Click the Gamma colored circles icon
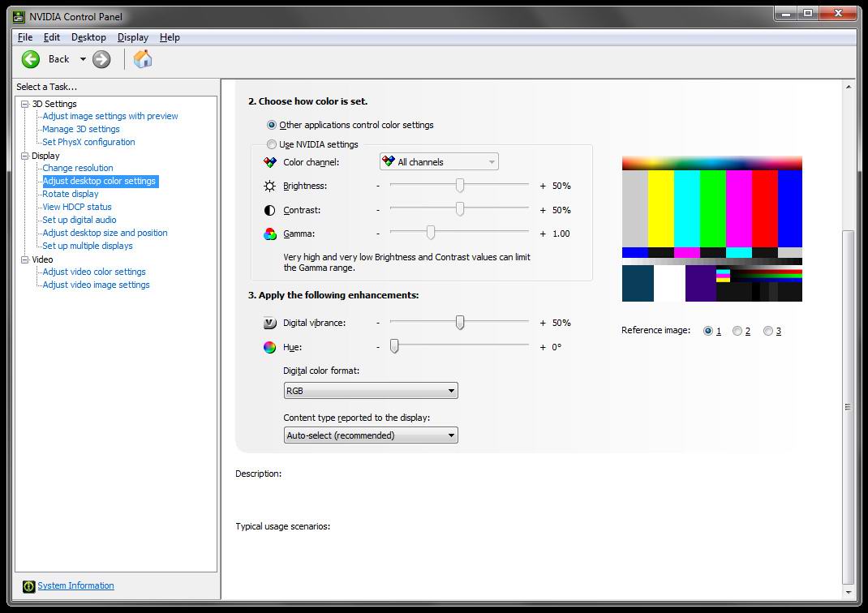868x613 pixels. pos(270,234)
